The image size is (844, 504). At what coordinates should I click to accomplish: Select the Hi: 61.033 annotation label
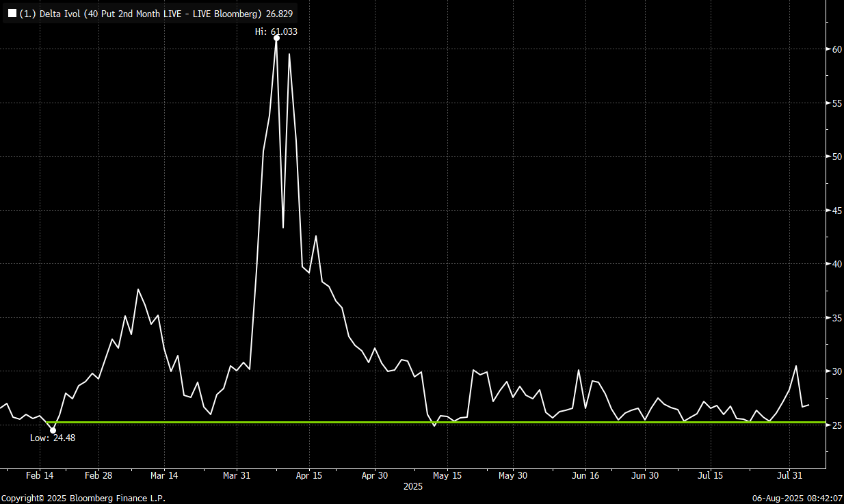click(276, 31)
